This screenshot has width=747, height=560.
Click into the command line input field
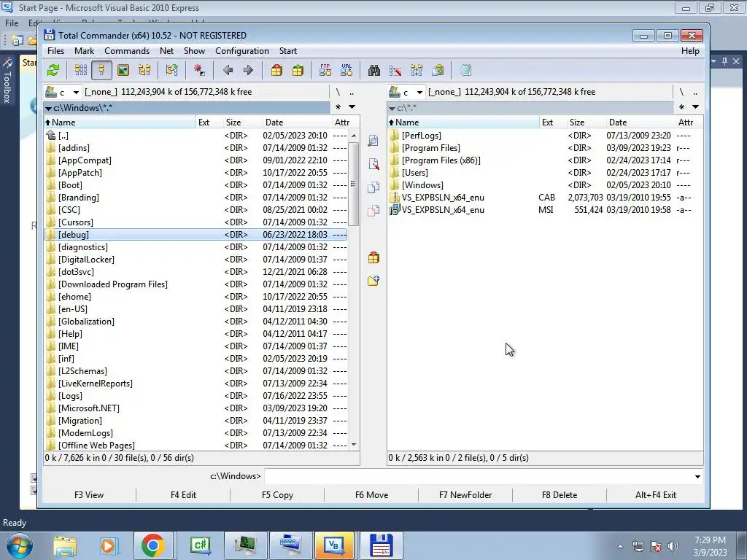(479, 476)
